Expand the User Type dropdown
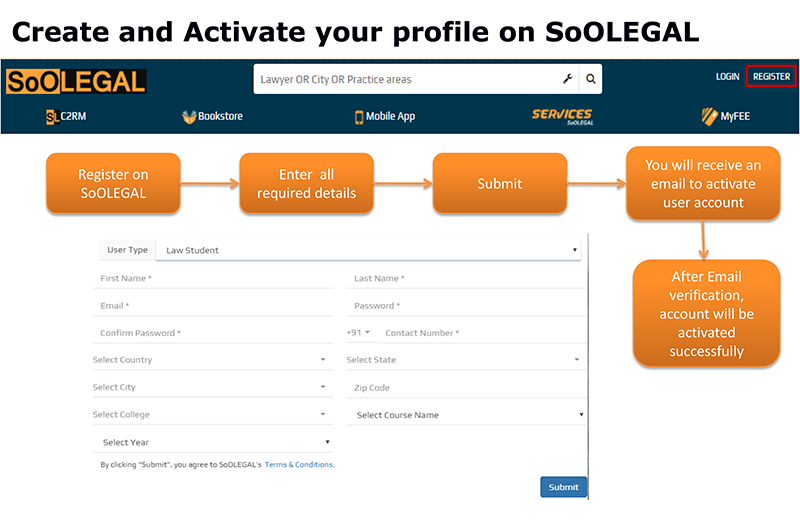 [x=370, y=250]
